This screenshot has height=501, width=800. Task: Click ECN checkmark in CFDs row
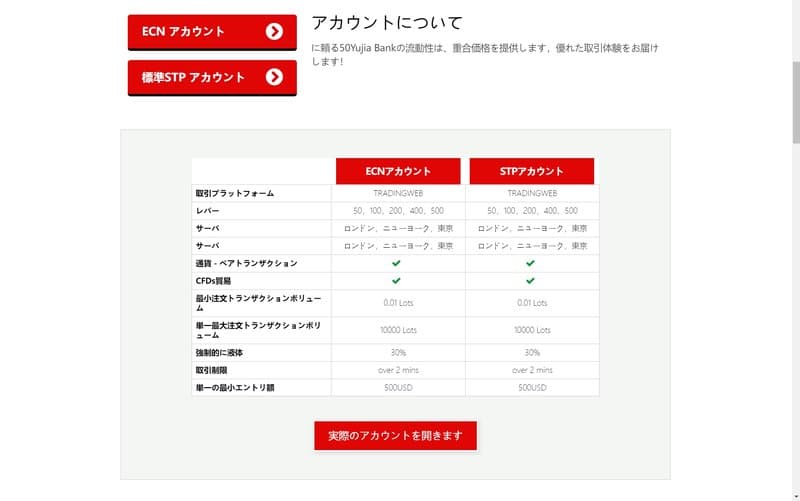click(396, 281)
